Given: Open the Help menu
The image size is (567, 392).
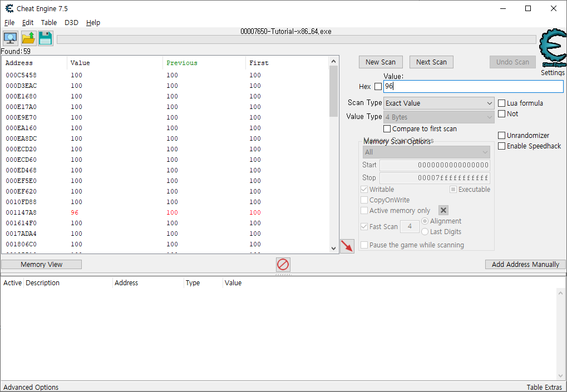Looking at the screenshot, I should (93, 22).
